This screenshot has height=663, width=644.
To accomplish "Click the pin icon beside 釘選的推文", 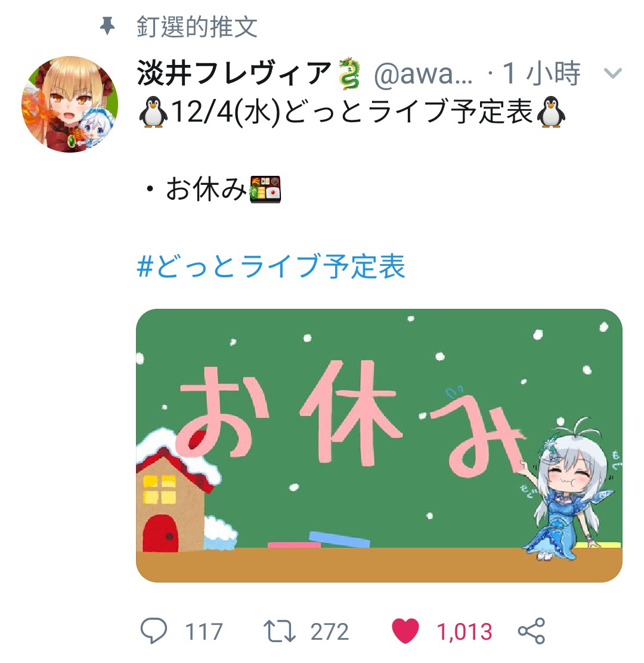I will (107, 26).
